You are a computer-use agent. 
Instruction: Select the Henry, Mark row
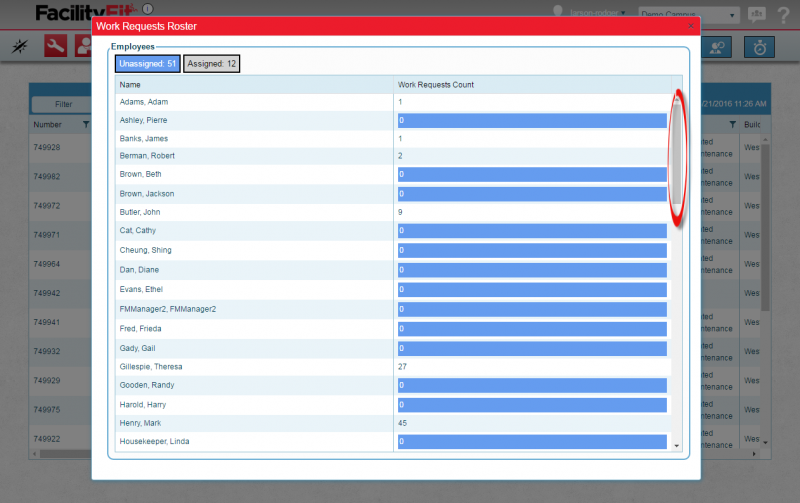click(x=393, y=423)
